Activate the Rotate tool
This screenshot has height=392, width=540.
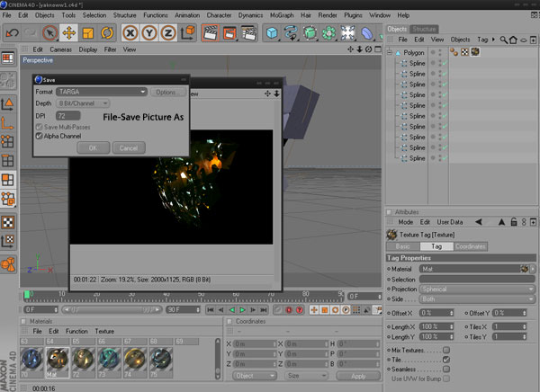click(107, 33)
